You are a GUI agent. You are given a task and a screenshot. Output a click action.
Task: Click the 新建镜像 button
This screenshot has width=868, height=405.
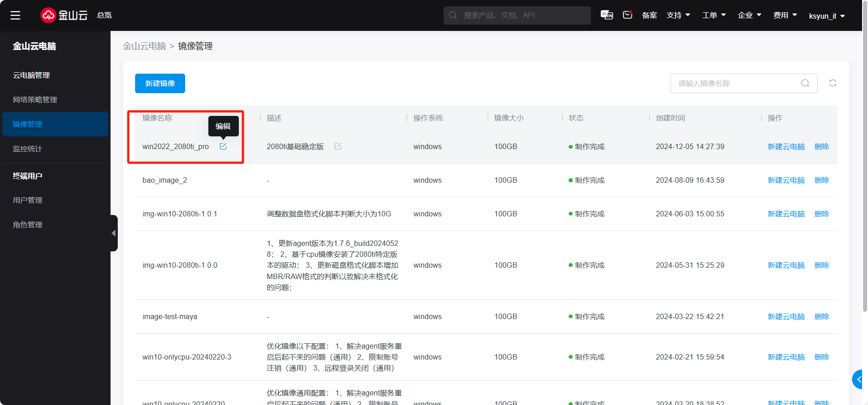(160, 84)
